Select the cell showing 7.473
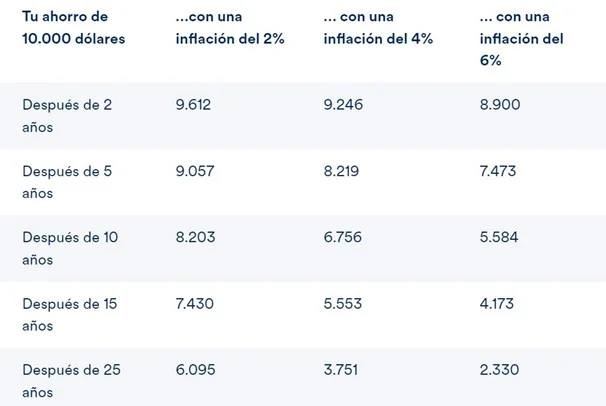 498,171
